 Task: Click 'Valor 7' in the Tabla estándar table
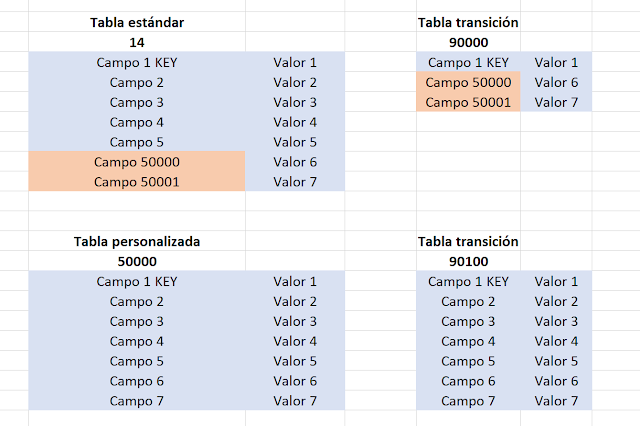pos(294,182)
